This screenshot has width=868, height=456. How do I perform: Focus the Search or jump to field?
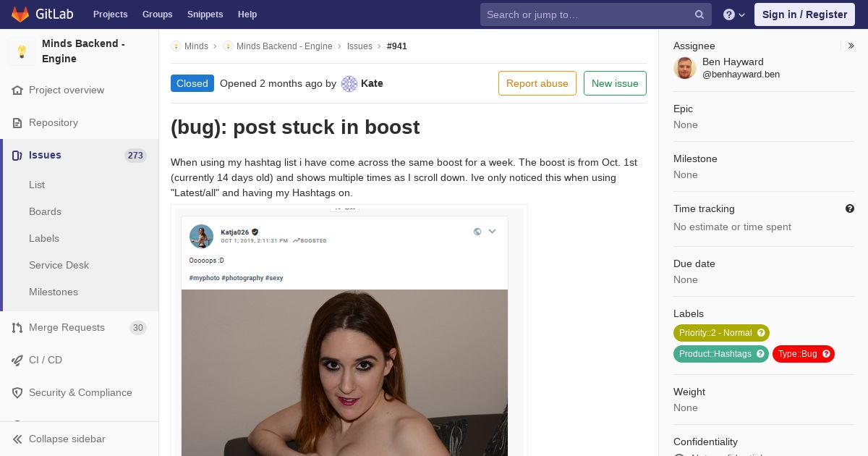click(x=595, y=14)
